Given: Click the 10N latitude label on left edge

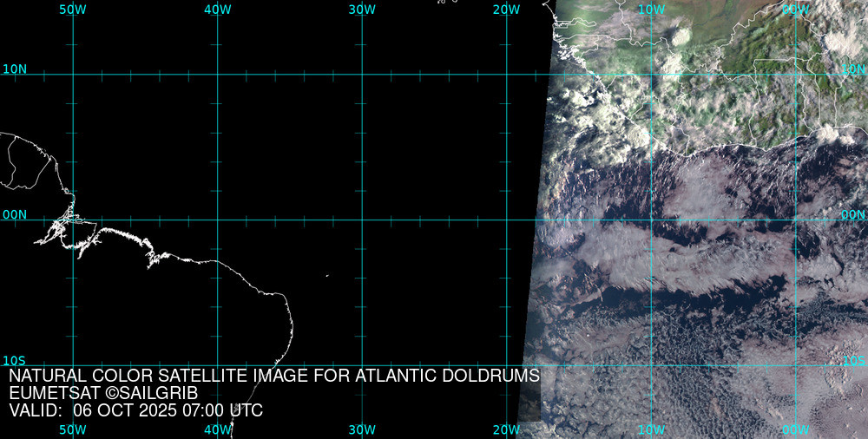Looking at the screenshot, I should (x=14, y=69).
